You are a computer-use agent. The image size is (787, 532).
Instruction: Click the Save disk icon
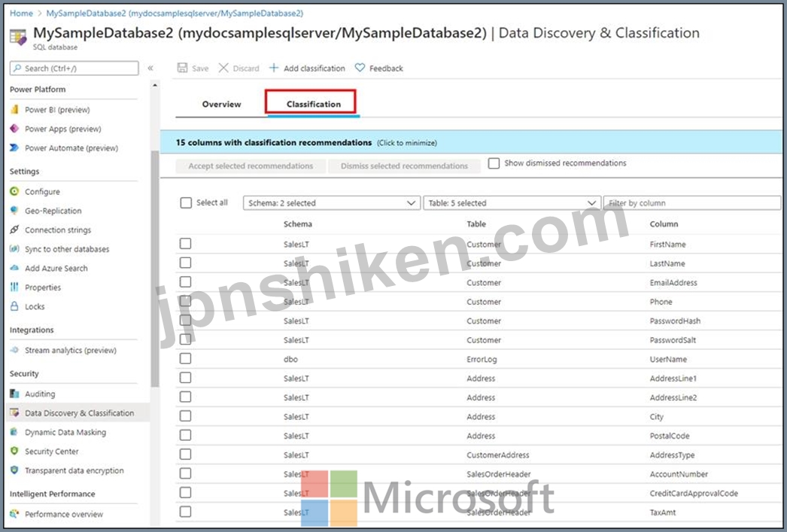coord(182,68)
